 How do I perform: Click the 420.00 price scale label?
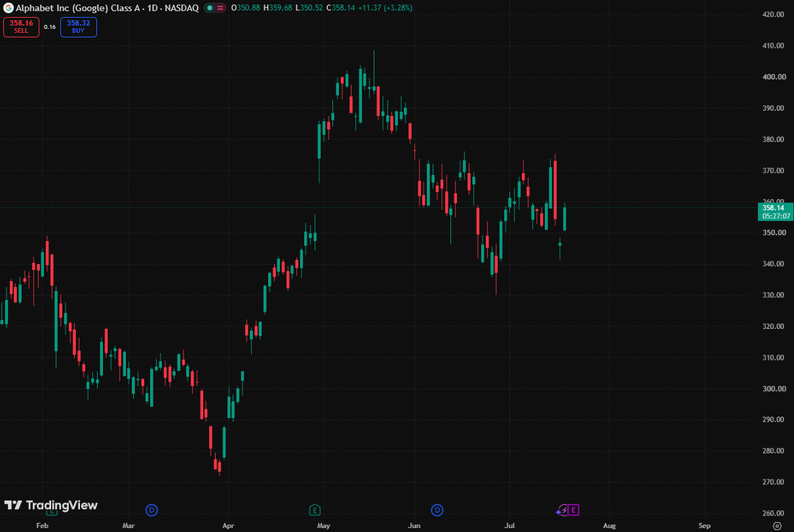[x=774, y=14]
